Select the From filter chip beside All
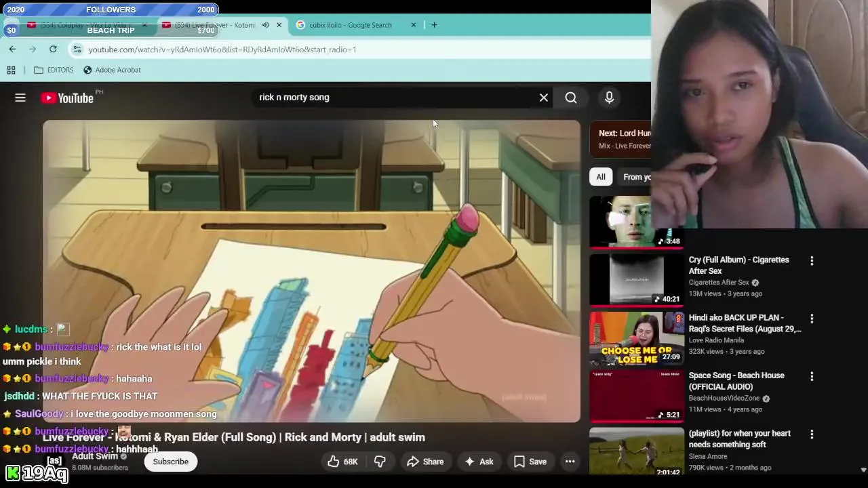 point(636,177)
